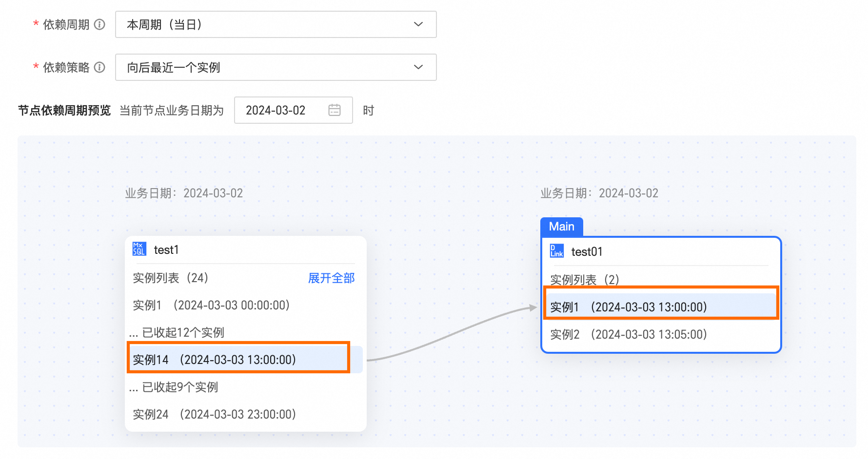Click 展开全部 link in test1 card

(x=331, y=278)
